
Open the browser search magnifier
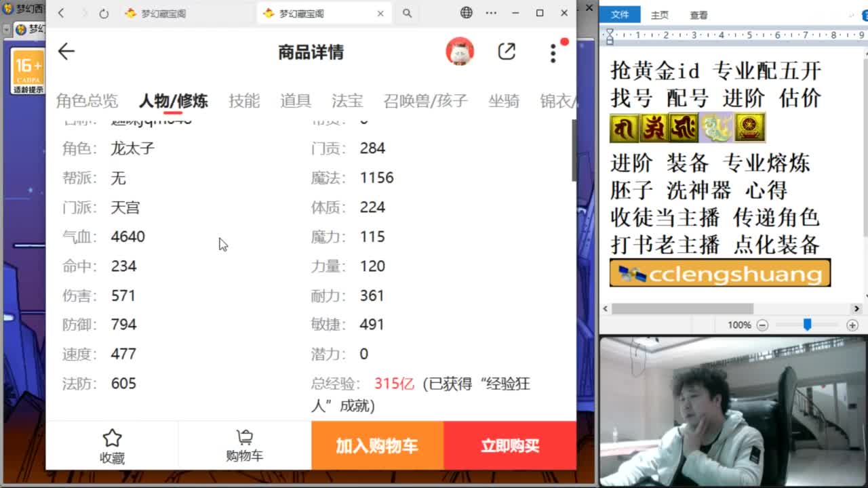pos(407,13)
